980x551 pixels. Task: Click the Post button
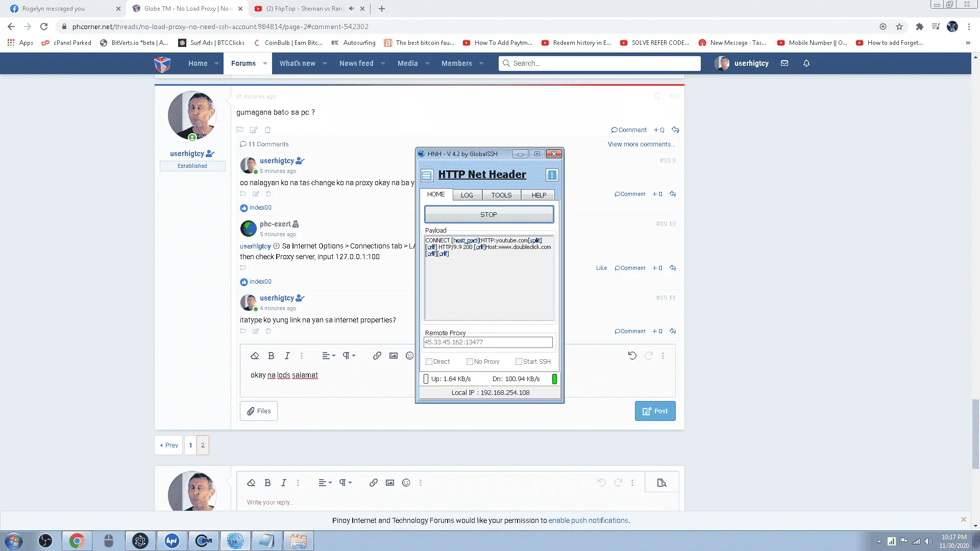(655, 411)
